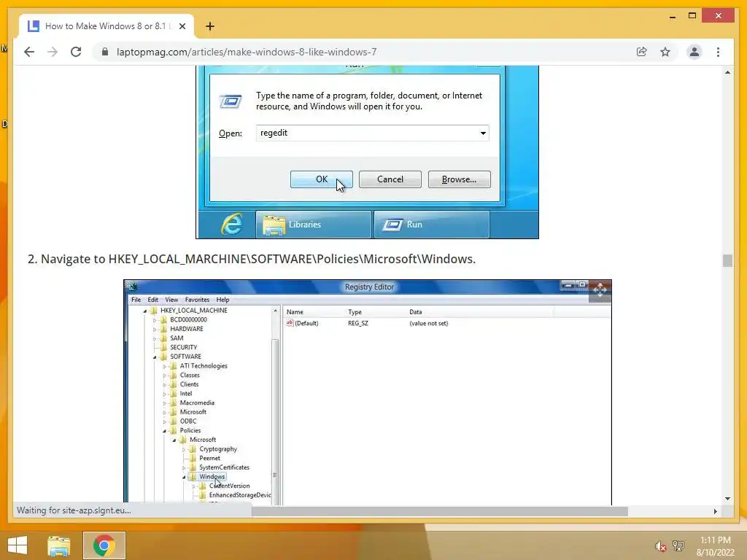Open the View menu in Registry Editor image

tap(171, 300)
